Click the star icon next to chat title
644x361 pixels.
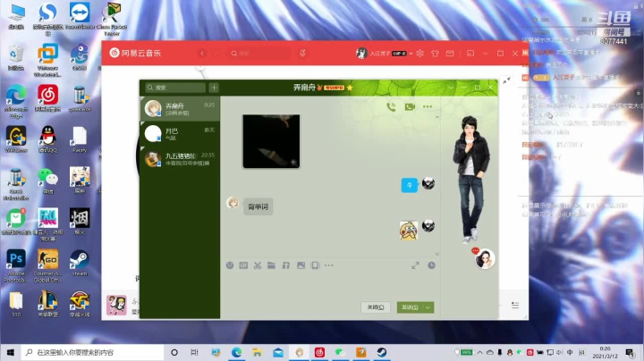pyautogui.click(x=350, y=88)
